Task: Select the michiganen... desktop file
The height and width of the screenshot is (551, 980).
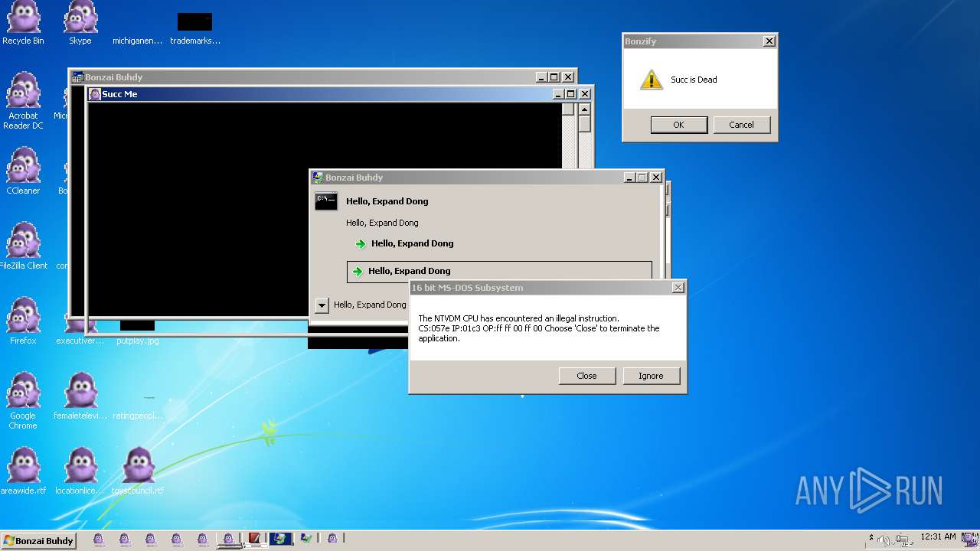Action: pos(138,41)
